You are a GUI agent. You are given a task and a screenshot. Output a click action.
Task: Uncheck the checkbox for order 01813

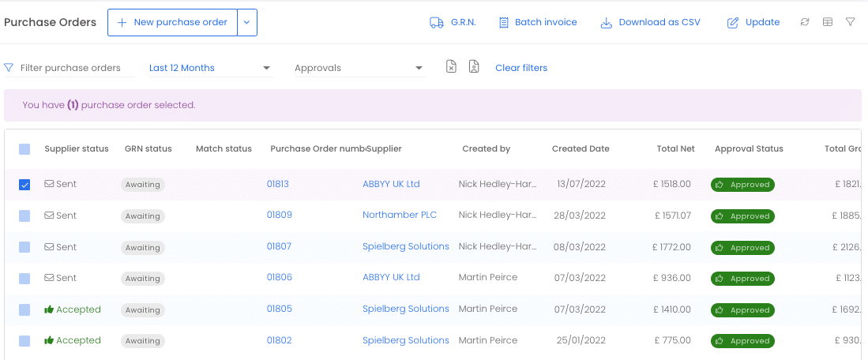pos(24,185)
